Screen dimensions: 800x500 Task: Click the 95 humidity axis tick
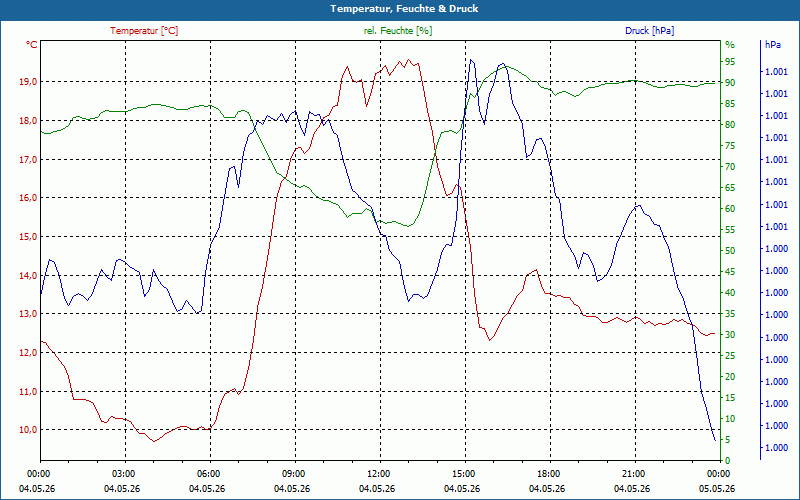[730, 62]
